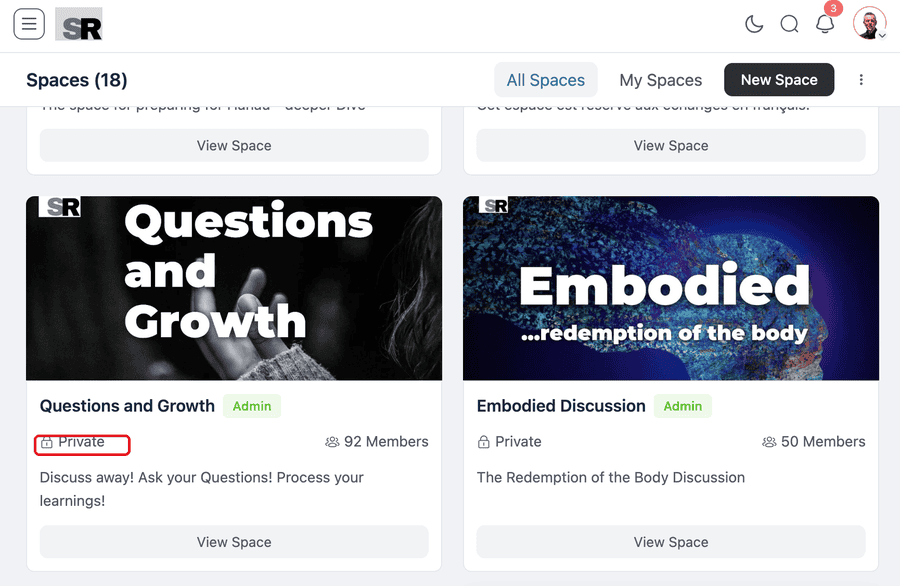Open notifications bell with 3 badge

coord(825,23)
